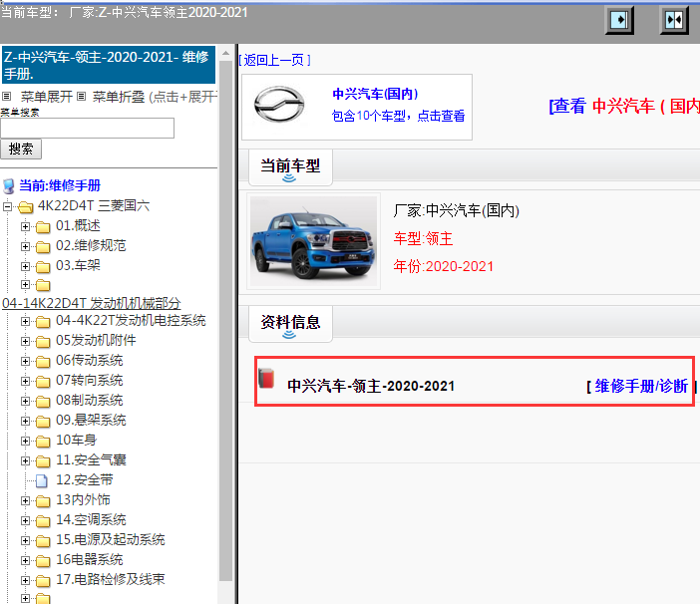700x604 pixels.
Task: Expand the 02.维修规范 node
Action: tap(25, 246)
